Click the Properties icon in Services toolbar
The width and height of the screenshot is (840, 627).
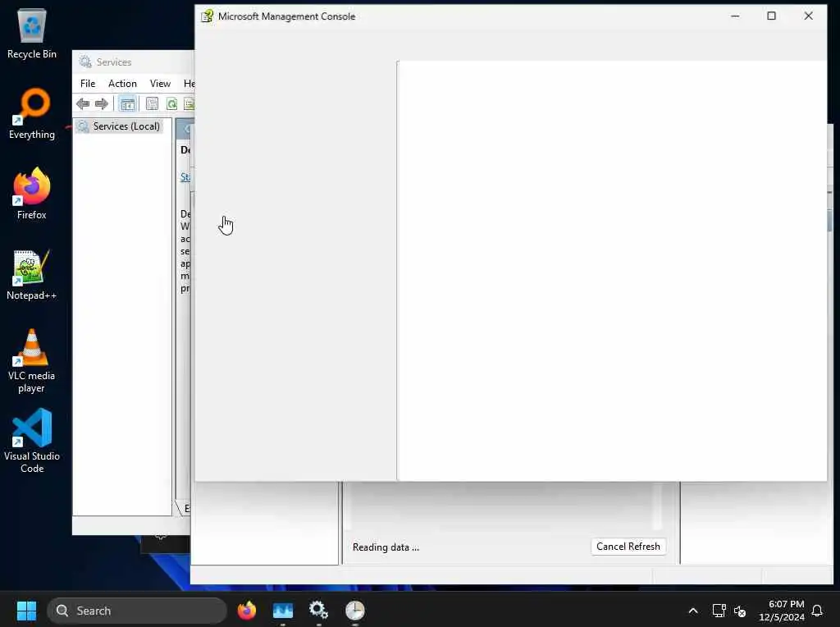click(x=152, y=103)
